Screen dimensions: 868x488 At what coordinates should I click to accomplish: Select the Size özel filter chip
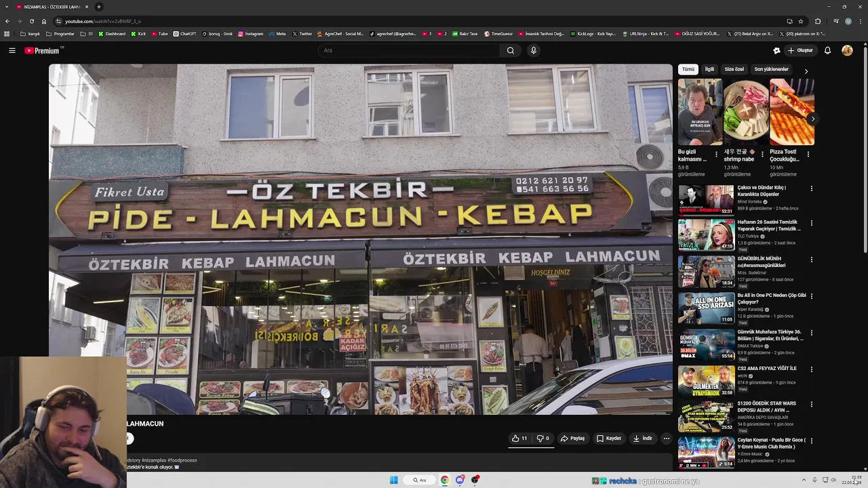tap(734, 69)
